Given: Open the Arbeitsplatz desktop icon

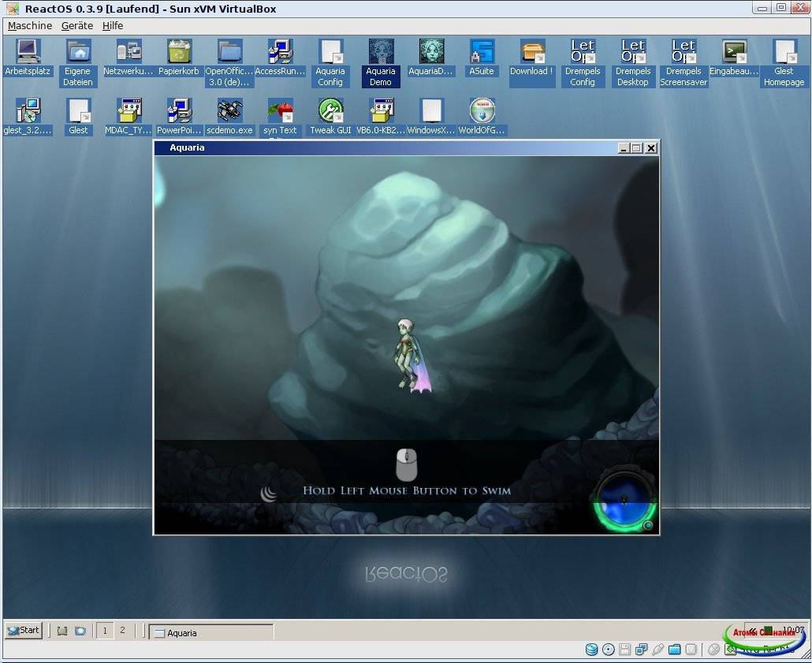Looking at the screenshot, I should pyautogui.click(x=28, y=53).
